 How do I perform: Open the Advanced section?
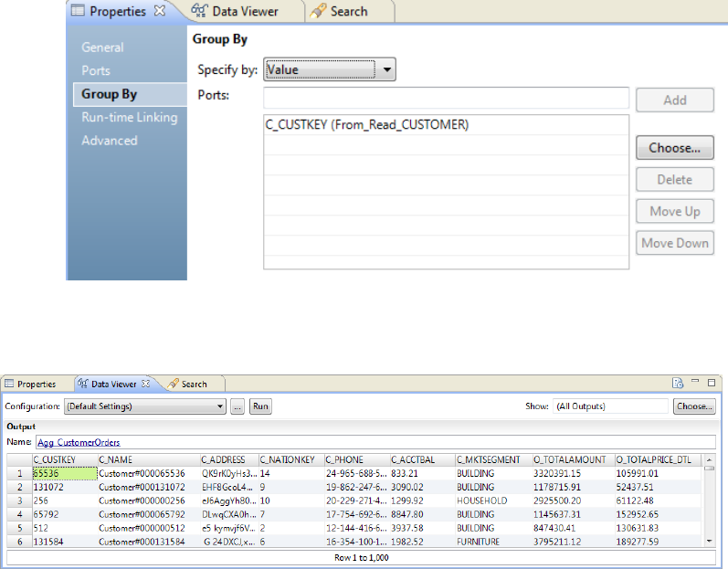coord(110,141)
